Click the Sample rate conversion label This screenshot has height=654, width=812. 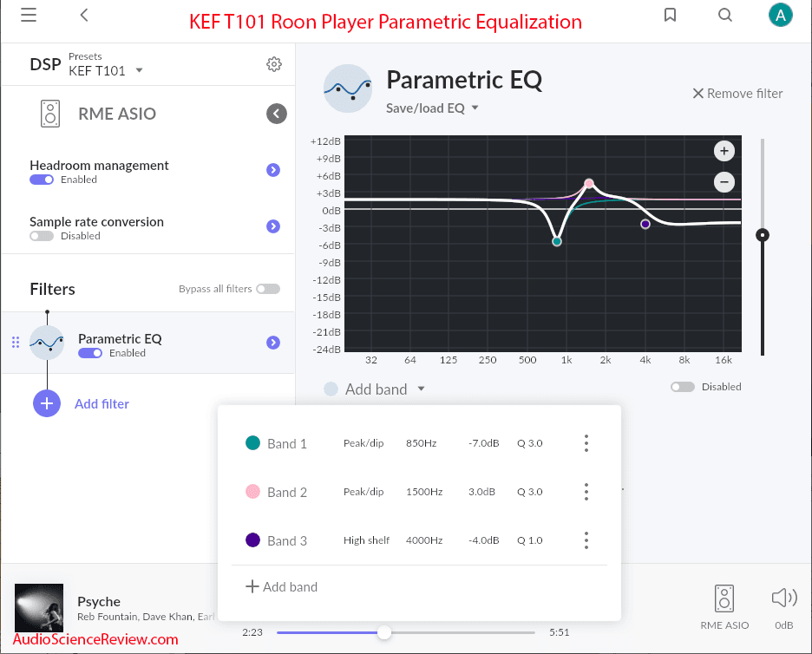96,222
